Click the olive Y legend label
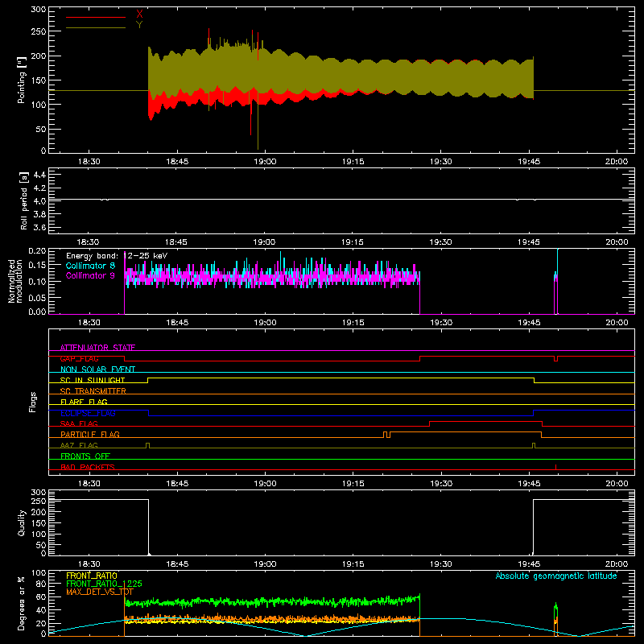This screenshot has height=644, width=644. point(139,25)
